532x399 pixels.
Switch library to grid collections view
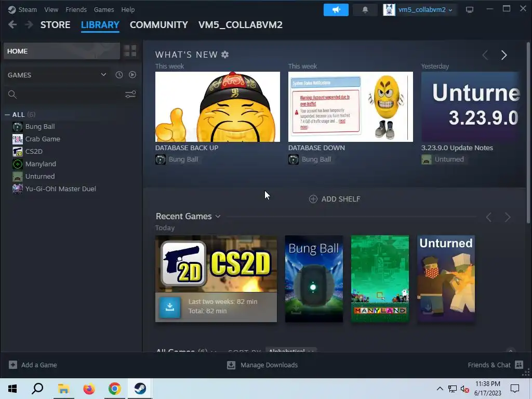coord(130,51)
